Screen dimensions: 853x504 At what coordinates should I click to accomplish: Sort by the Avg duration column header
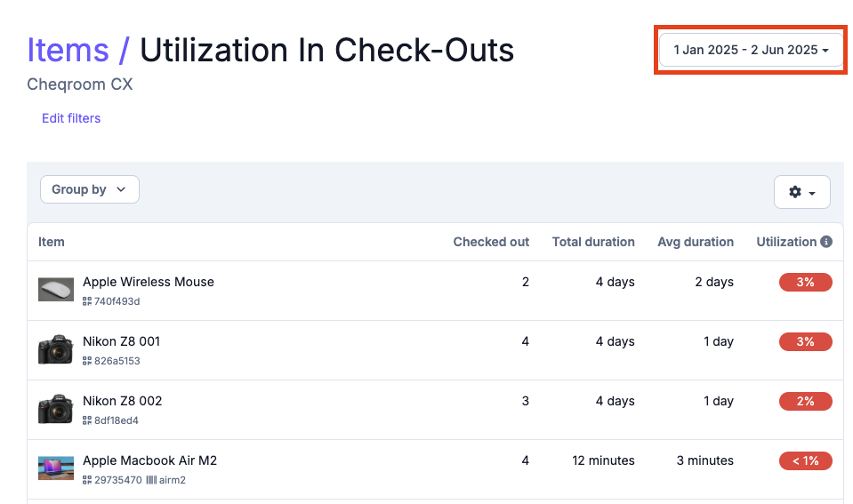696,242
